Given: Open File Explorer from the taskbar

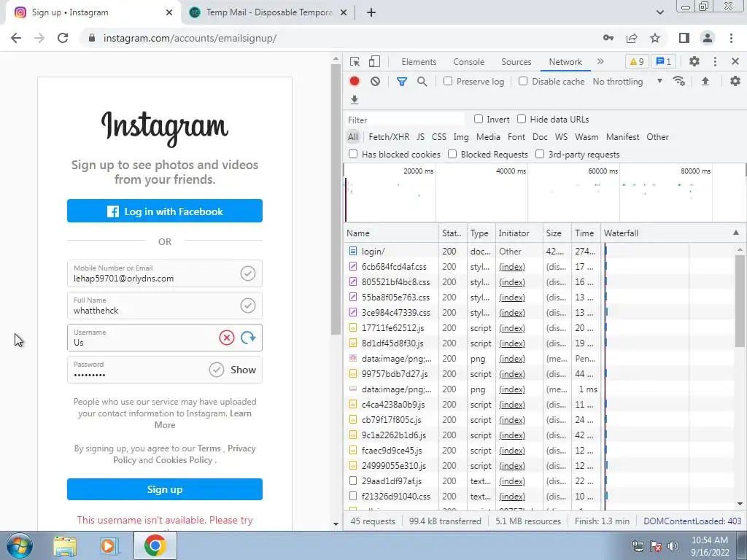Looking at the screenshot, I should [65, 545].
